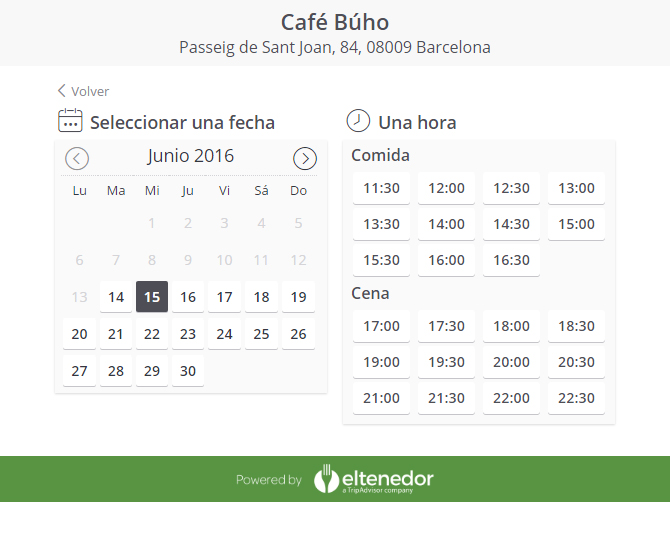Select Saturday June 25
The image size is (670, 549).
point(261,334)
